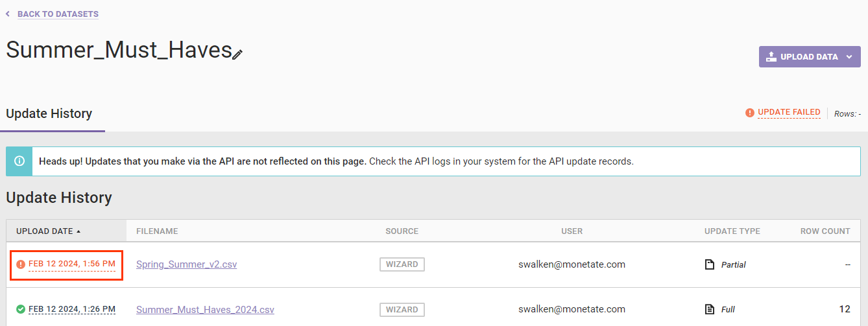This screenshot has width=868, height=326.
Task: Click the green success check on 1:26 PM
Action: (x=21, y=309)
